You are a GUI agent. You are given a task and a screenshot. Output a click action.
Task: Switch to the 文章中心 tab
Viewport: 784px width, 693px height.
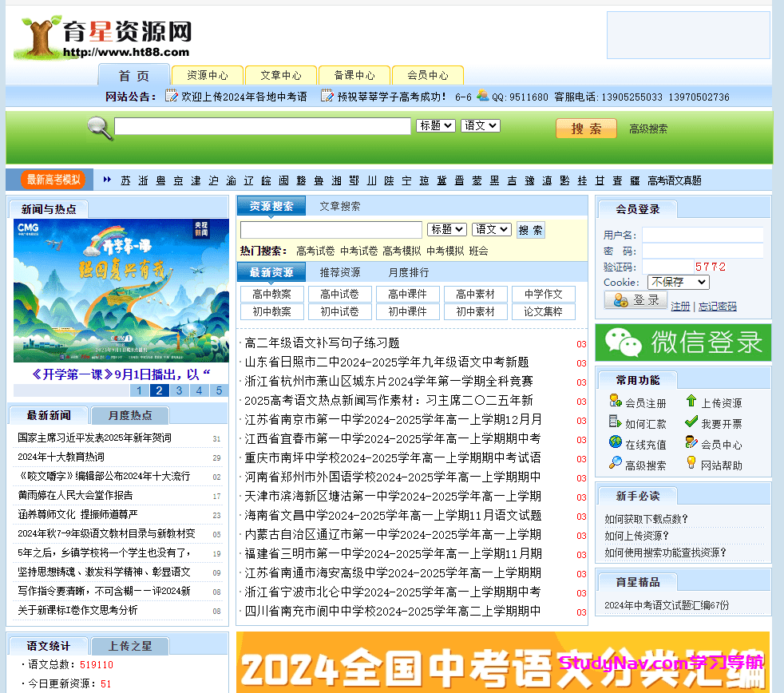click(x=280, y=74)
